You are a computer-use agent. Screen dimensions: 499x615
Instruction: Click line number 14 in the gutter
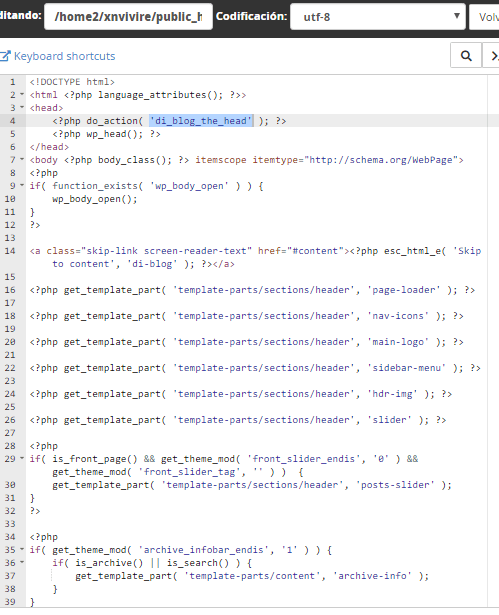pos(10,251)
